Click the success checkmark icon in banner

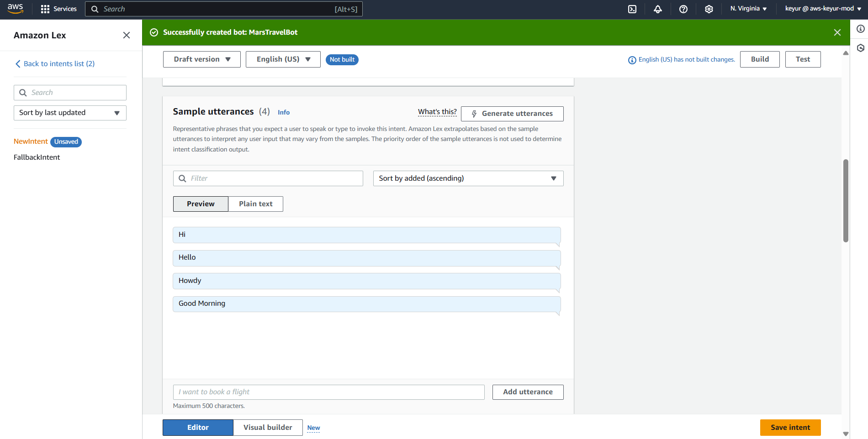(154, 32)
